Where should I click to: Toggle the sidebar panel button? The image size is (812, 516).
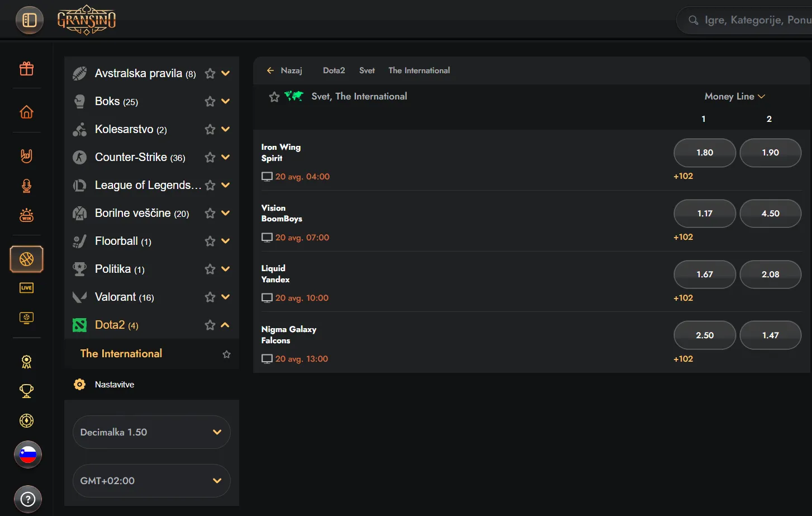coord(29,20)
